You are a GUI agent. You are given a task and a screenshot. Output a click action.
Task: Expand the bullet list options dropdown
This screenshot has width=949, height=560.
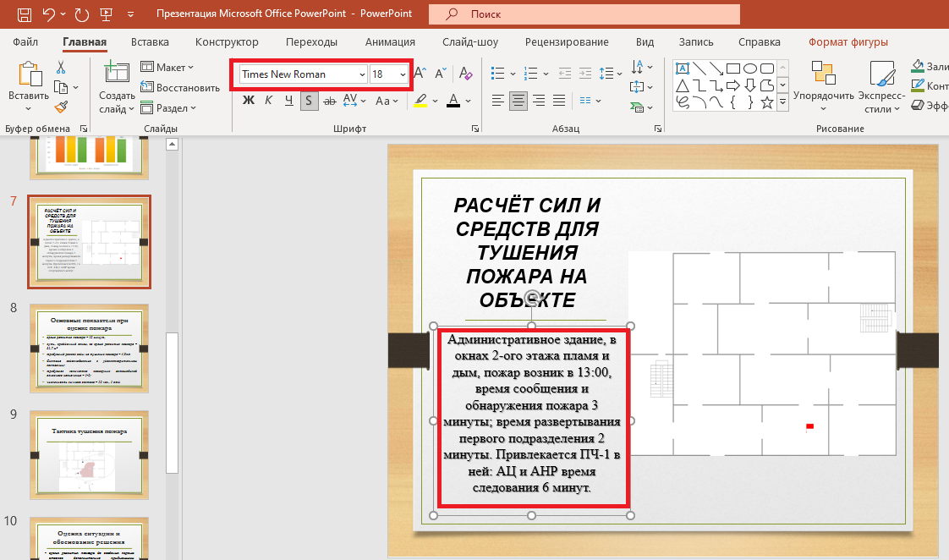pyautogui.click(x=513, y=74)
